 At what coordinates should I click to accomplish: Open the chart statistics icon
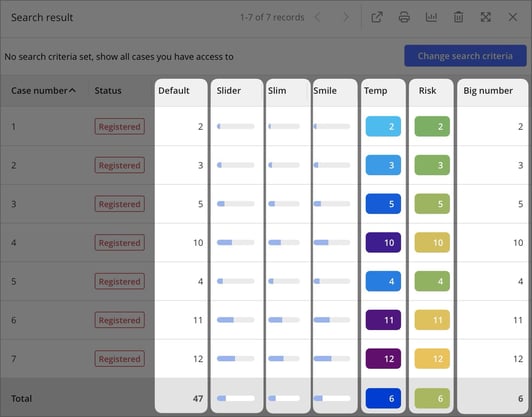point(431,17)
